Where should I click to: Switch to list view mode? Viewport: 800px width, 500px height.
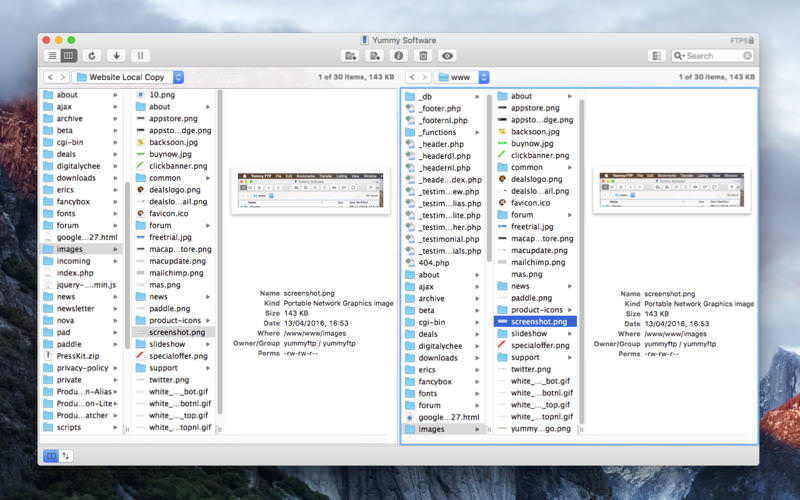[52, 56]
